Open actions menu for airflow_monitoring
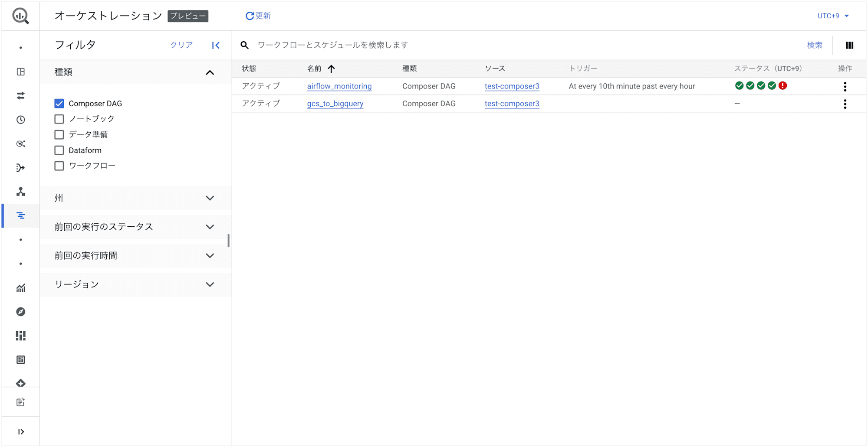868x447 pixels. tap(845, 86)
